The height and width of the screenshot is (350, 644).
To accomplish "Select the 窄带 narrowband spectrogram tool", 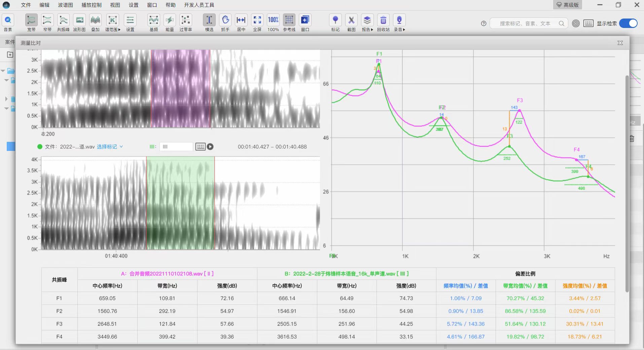I will click(47, 23).
